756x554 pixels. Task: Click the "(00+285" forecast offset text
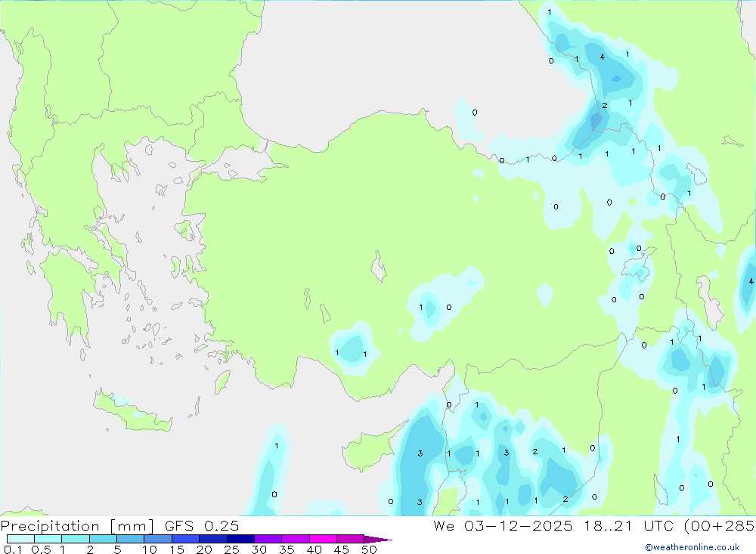coord(719,526)
